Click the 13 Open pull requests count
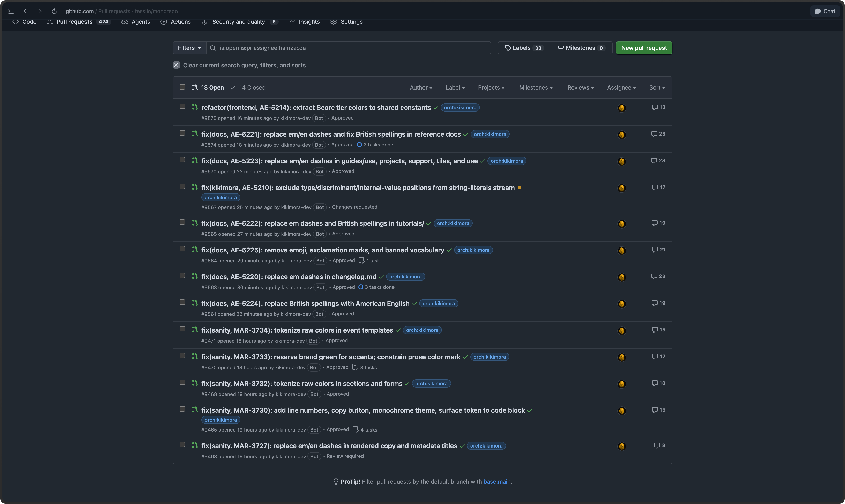The width and height of the screenshot is (845, 504). click(x=208, y=88)
